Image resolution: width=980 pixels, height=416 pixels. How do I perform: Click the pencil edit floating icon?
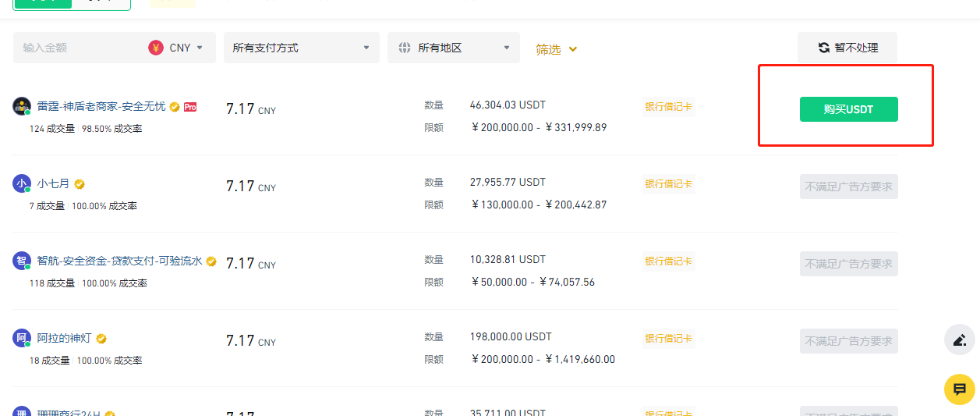(x=959, y=340)
